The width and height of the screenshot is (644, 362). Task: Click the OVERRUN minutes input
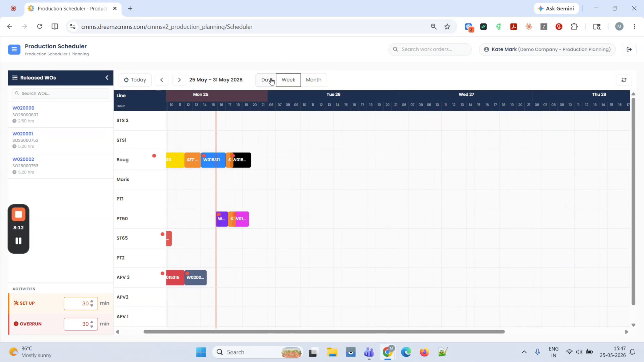80,324
